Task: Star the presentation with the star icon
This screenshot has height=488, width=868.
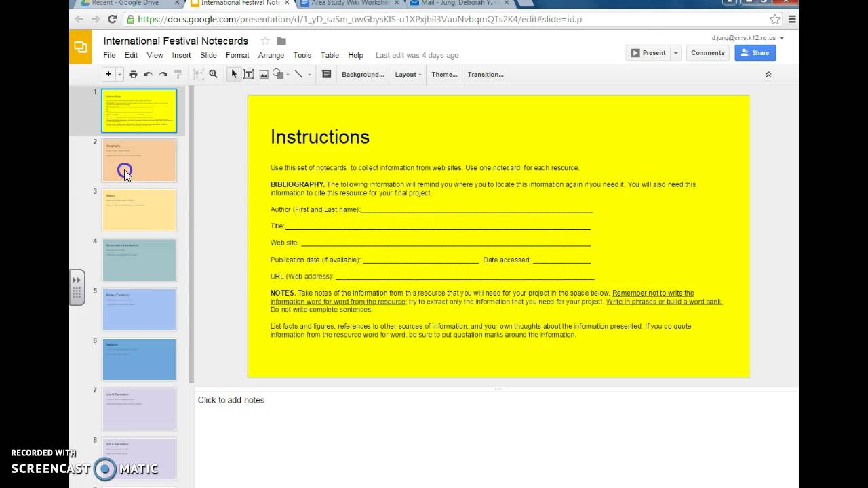Action: click(265, 41)
